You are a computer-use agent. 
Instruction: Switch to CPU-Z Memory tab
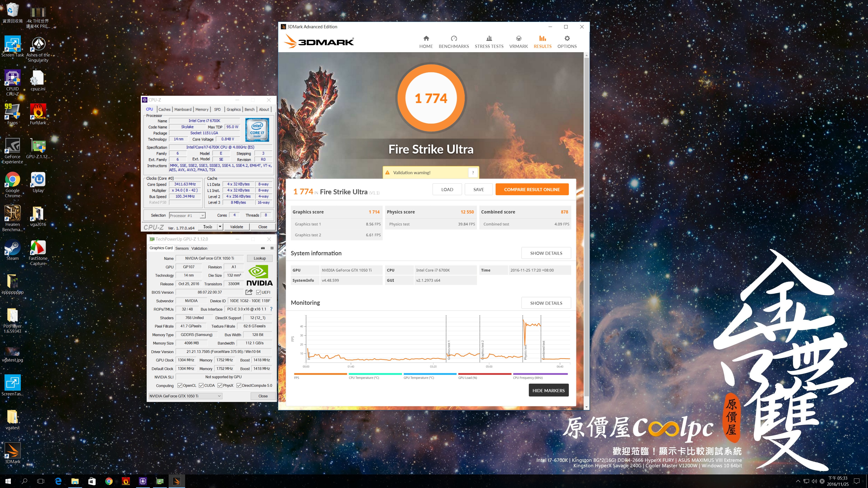tap(202, 109)
